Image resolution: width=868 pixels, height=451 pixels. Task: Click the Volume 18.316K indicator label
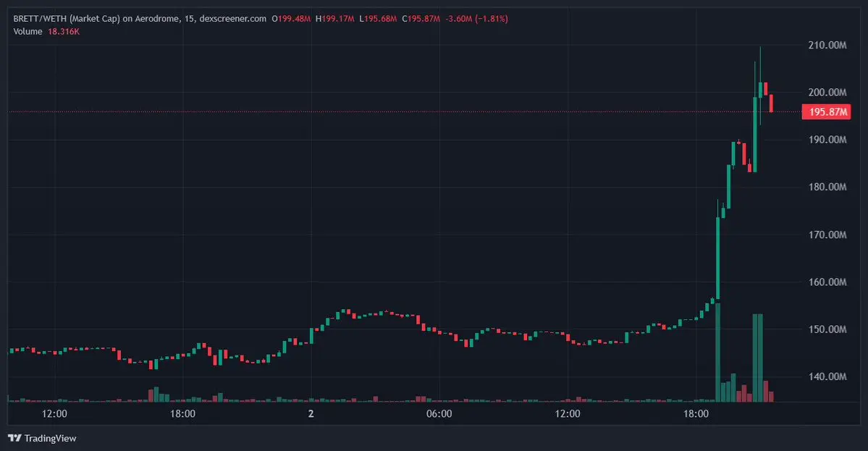pos(46,32)
